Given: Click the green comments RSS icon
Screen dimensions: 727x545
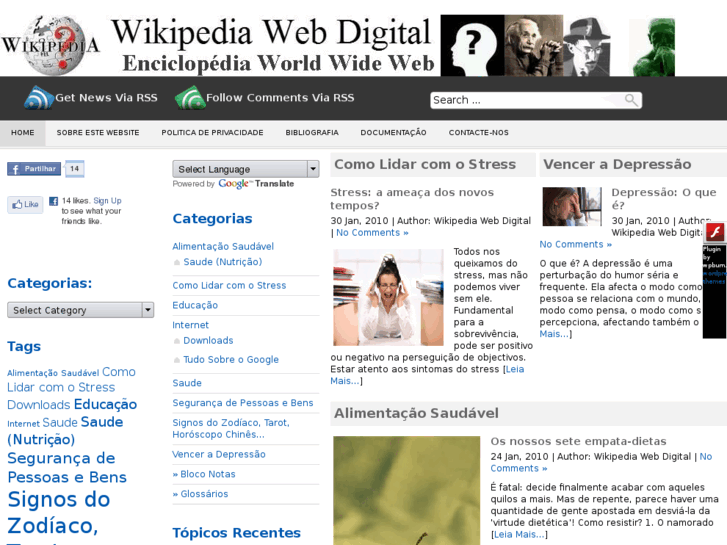Looking at the screenshot, I should click(x=190, y=98).
